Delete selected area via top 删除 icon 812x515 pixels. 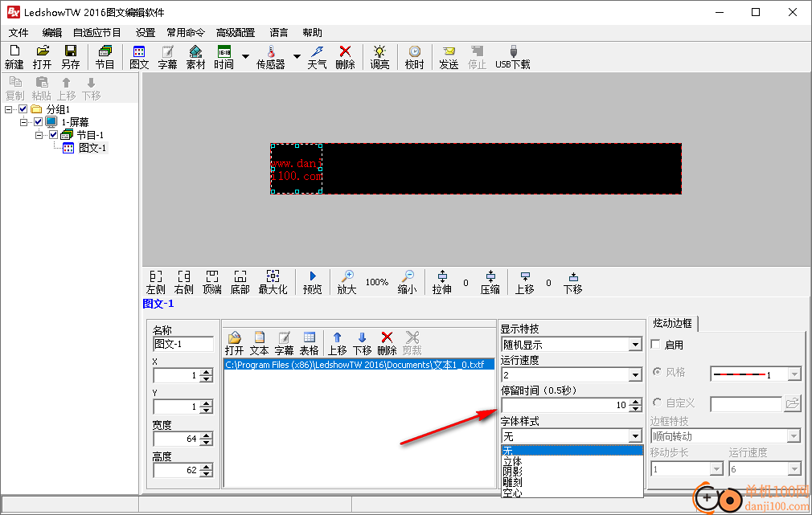click(x=345, y=57)
